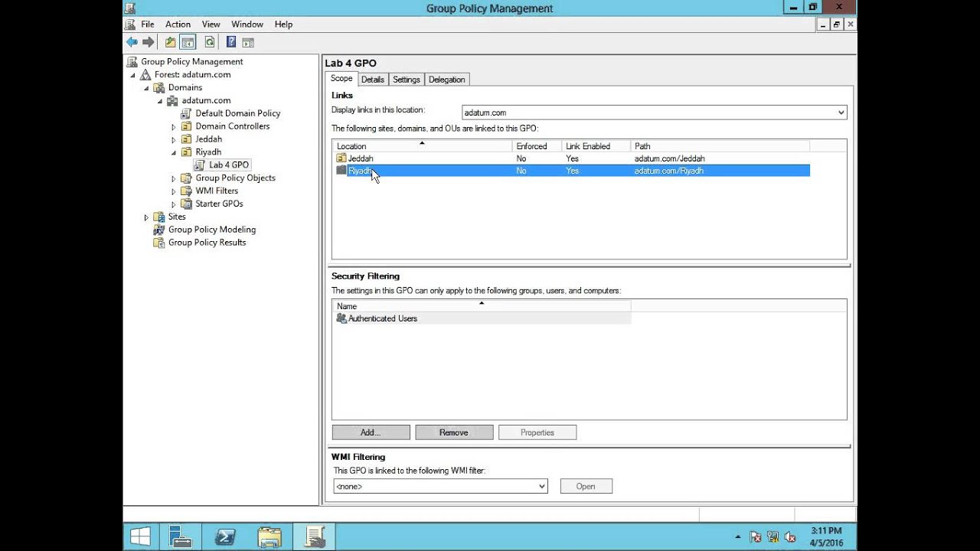Click the Group Policy Objects folder icon
Image resolution: width=980 pixels, height=551 pixels.
click(x=186, y=178)
